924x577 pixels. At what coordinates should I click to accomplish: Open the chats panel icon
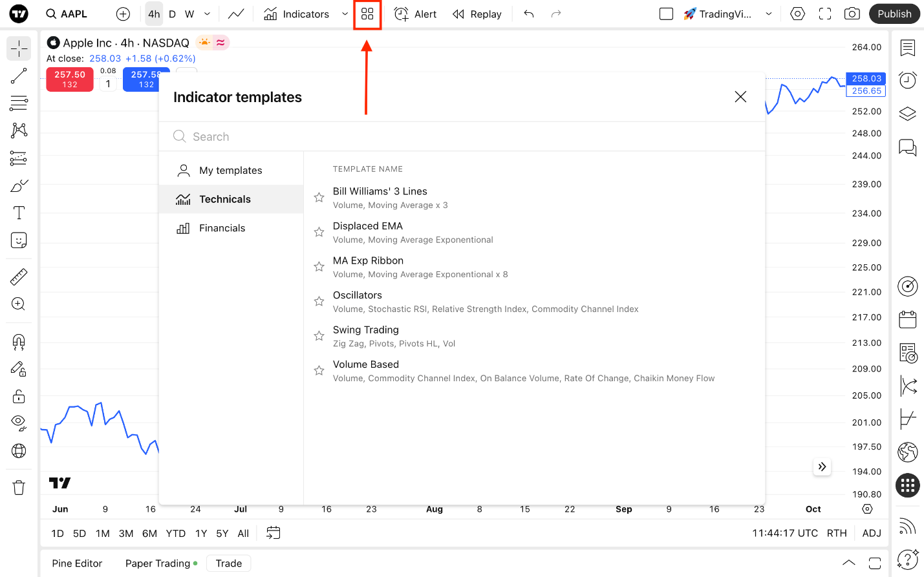pyautogui.click(x=908, y=147)
